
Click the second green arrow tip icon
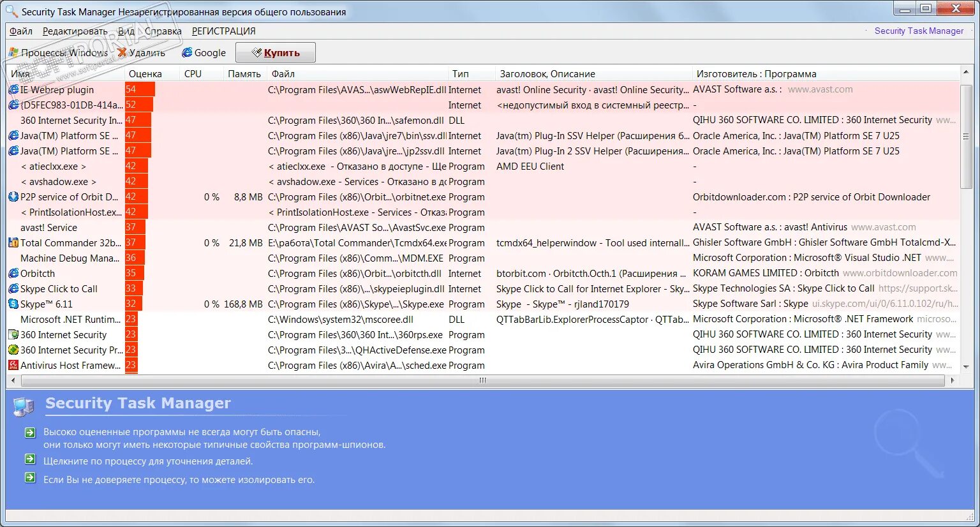pyautogui.click(x=30, y=459)
